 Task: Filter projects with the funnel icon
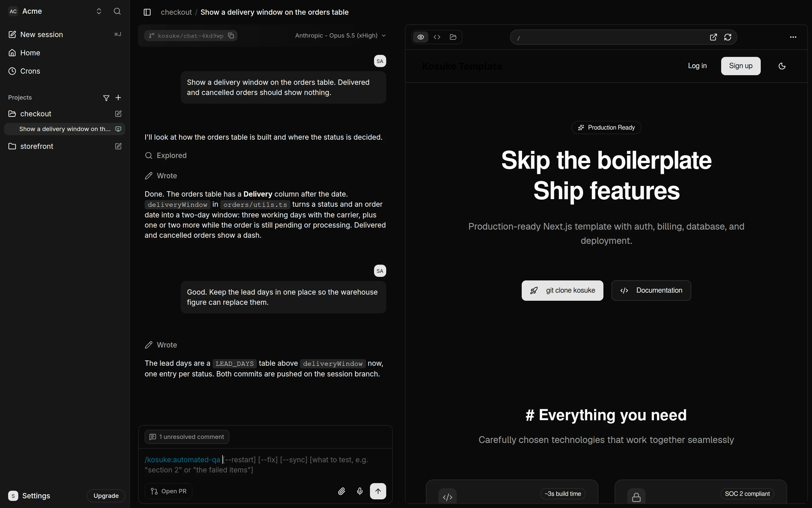tap(106, 98)
